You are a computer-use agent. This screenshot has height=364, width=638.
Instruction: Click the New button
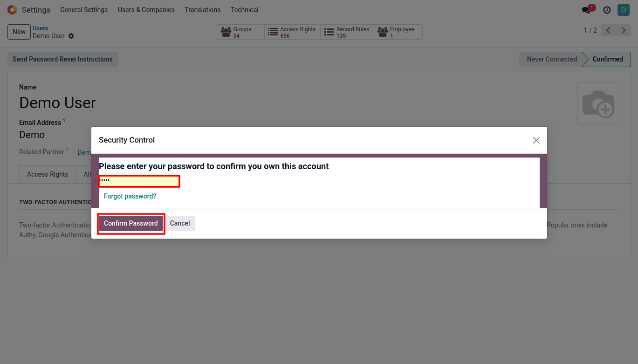click(x=19, y=32)
